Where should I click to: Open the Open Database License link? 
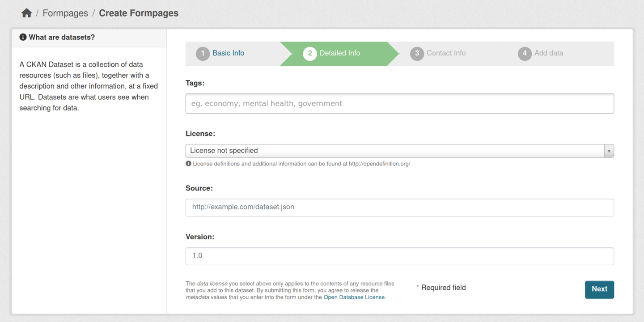(354, 297)
